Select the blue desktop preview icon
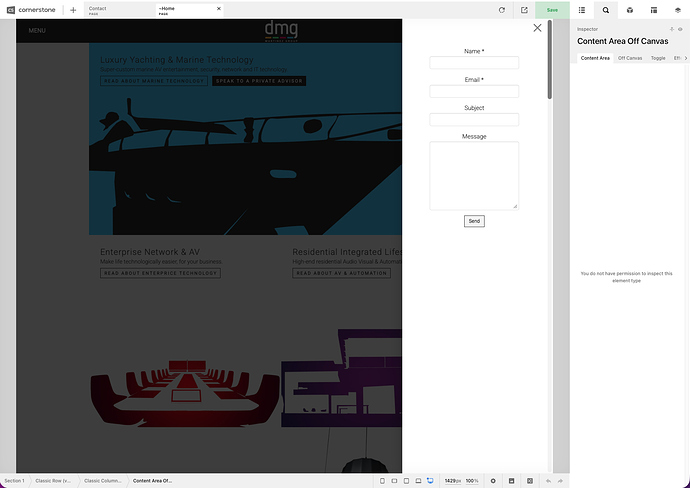This screenshot has width=690, height=488. [430, 481]
